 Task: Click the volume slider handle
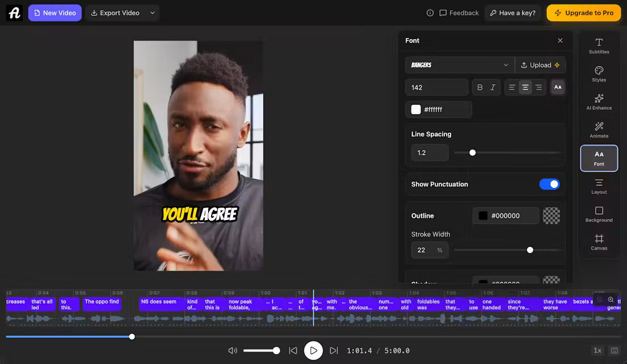pos(277,350)
